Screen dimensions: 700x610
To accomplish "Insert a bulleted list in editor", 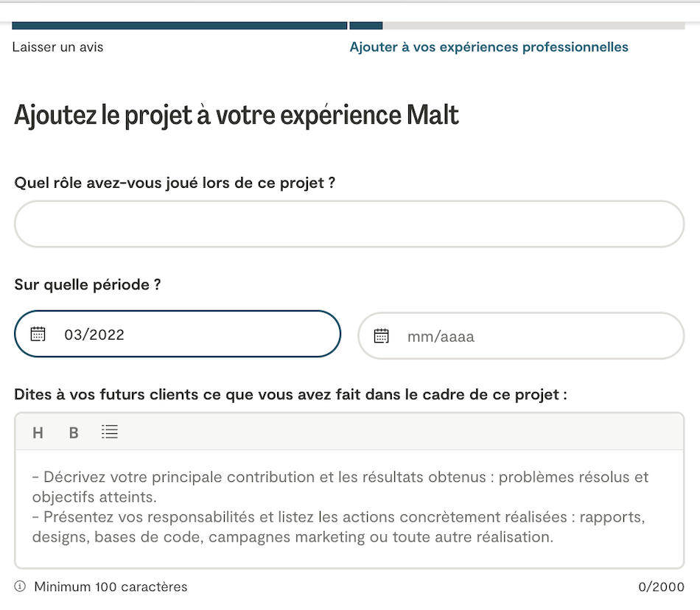I will pyautogui.click(x=110, y=432).
